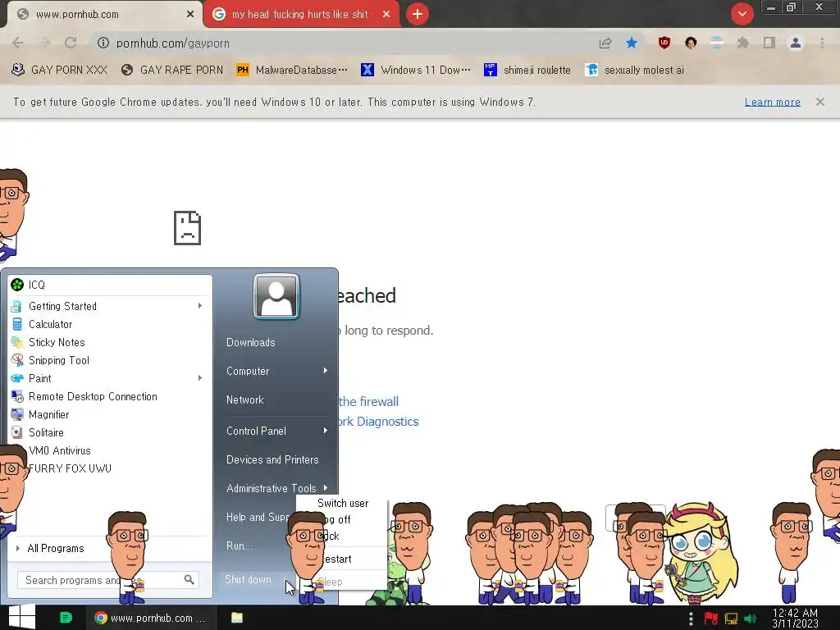
Task: Expand the Computer submenu arrow
Action: (x=325, y=371)
